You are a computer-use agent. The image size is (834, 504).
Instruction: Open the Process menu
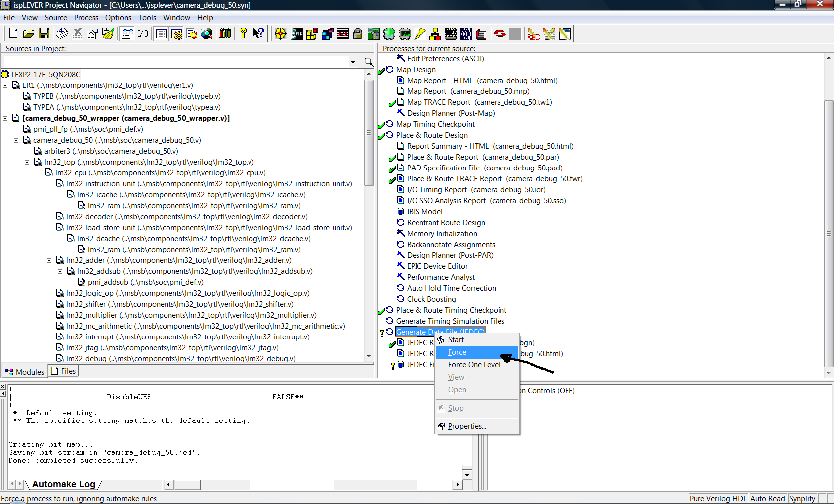[86, 18]
